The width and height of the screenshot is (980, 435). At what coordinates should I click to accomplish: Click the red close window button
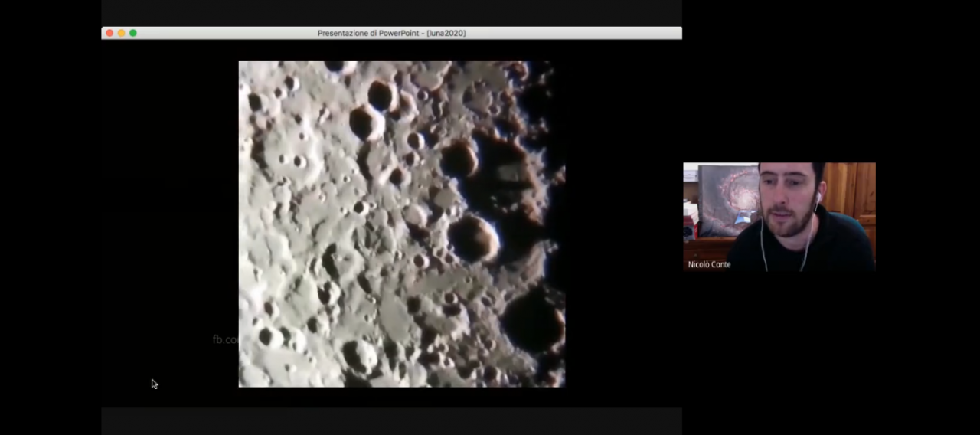[109, 33]
